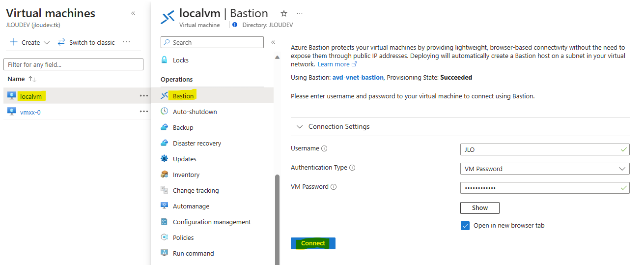Image resolution: width=644 pixels, height=265 pixels.
Task: Uncheck Open in new browser tab
Action: click(x=465, y=226)
